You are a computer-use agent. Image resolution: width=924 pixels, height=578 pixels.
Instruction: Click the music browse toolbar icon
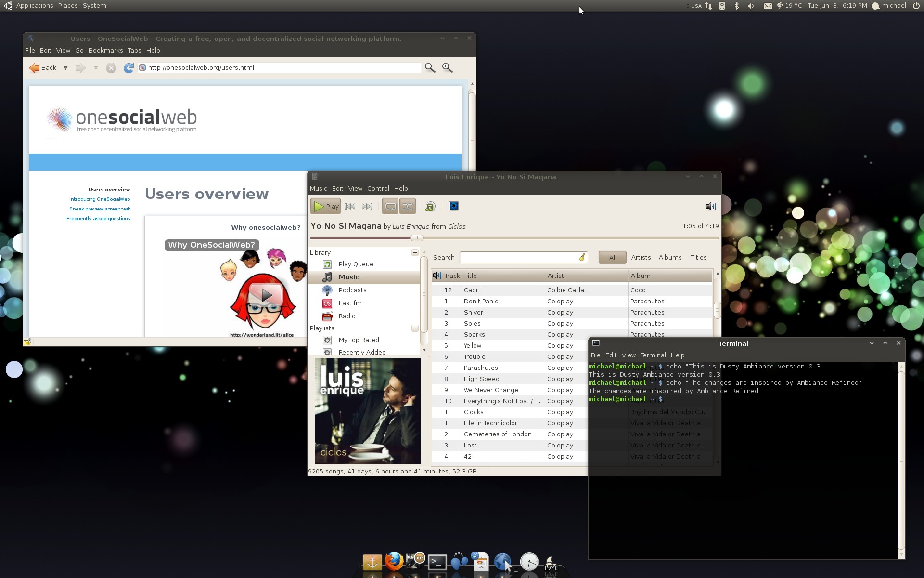click(430, 206)
